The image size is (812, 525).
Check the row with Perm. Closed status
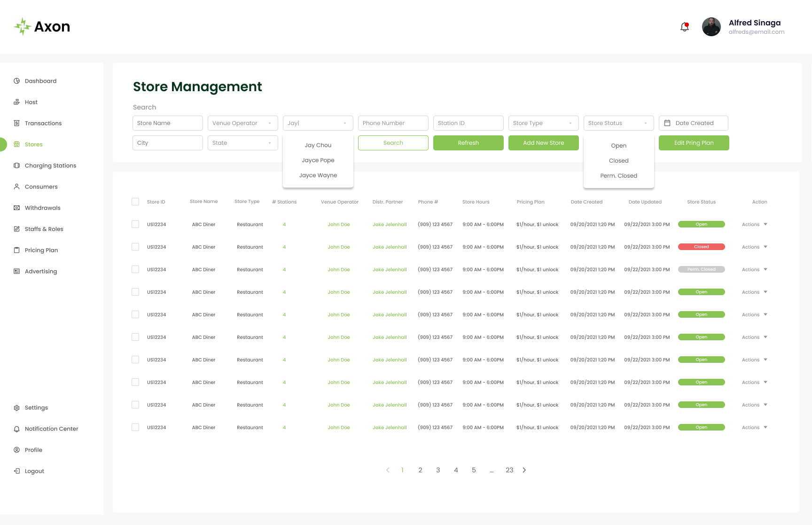click(x=135, y=269)
